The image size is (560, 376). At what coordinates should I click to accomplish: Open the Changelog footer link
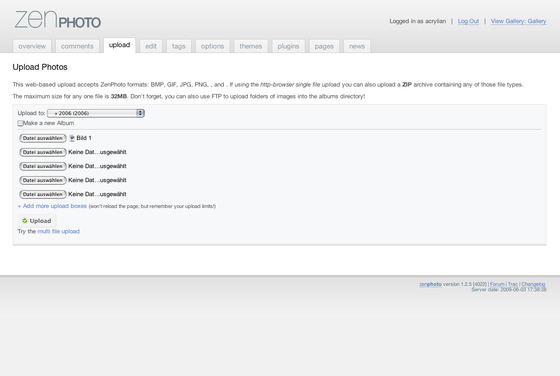pyautogui.click(x=533, y=284)
